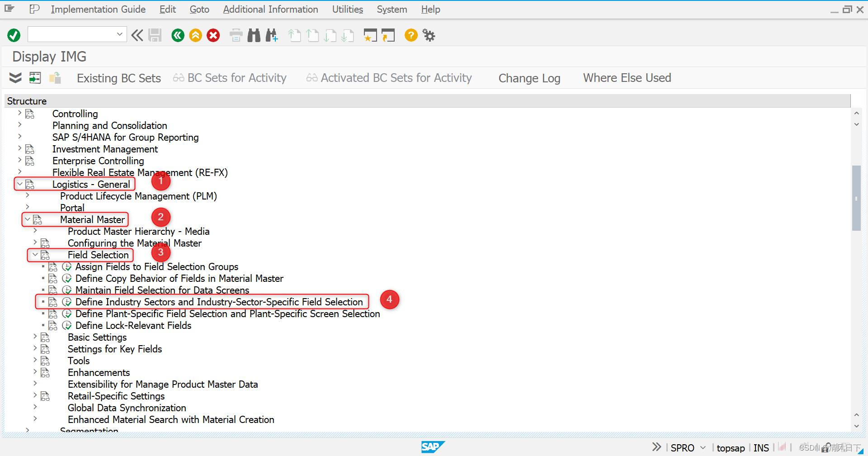Expand status bar with double-chevron icon
868x456 pixels.
[x=657, y=447]
